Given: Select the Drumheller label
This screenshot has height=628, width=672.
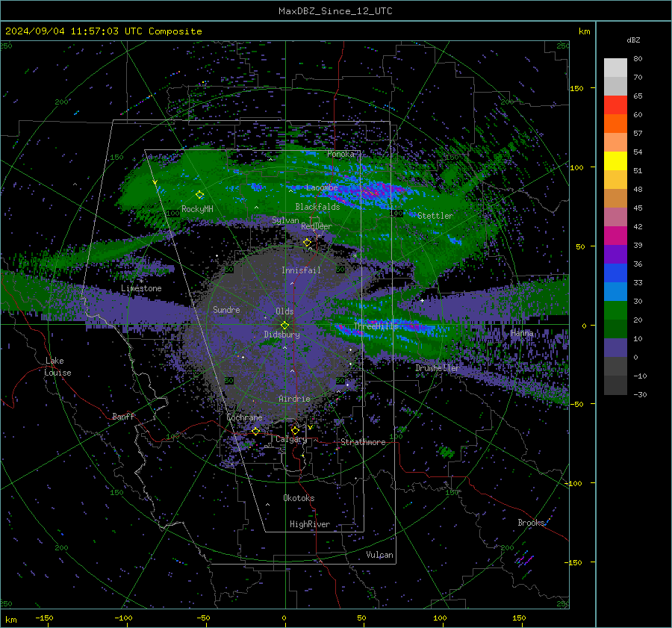Looking at the screenshot, I should [437, 368].
